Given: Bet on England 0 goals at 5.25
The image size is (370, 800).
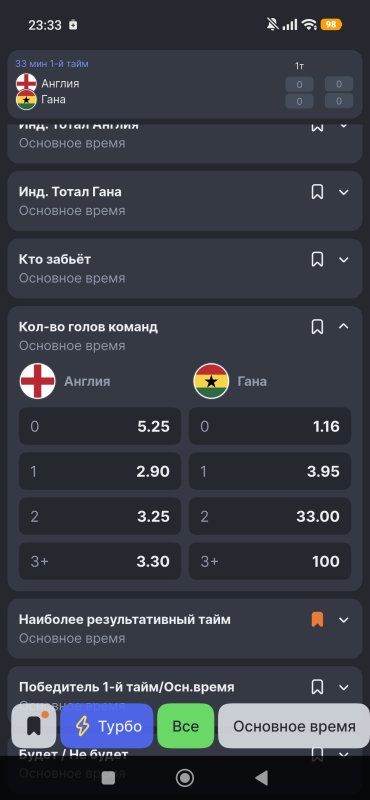Looking at the screenshot, I should [100, 426].
